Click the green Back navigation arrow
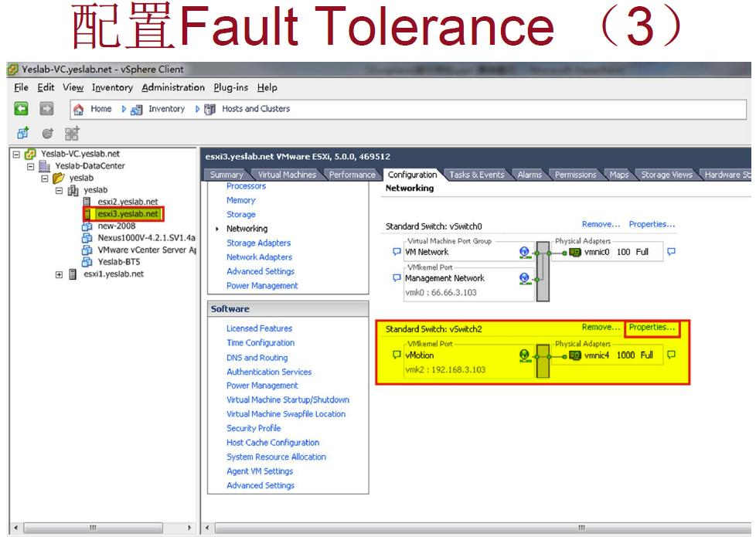 tap(21, 109)
